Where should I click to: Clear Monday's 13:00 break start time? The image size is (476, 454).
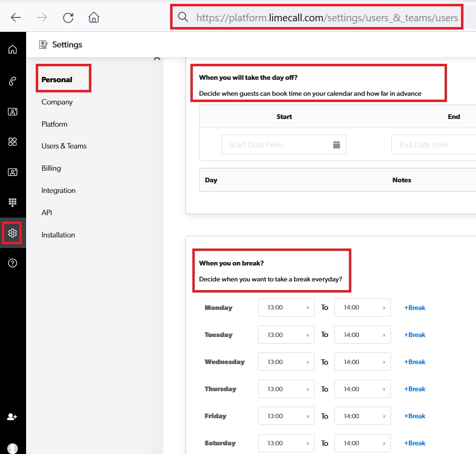pos(307,308)
